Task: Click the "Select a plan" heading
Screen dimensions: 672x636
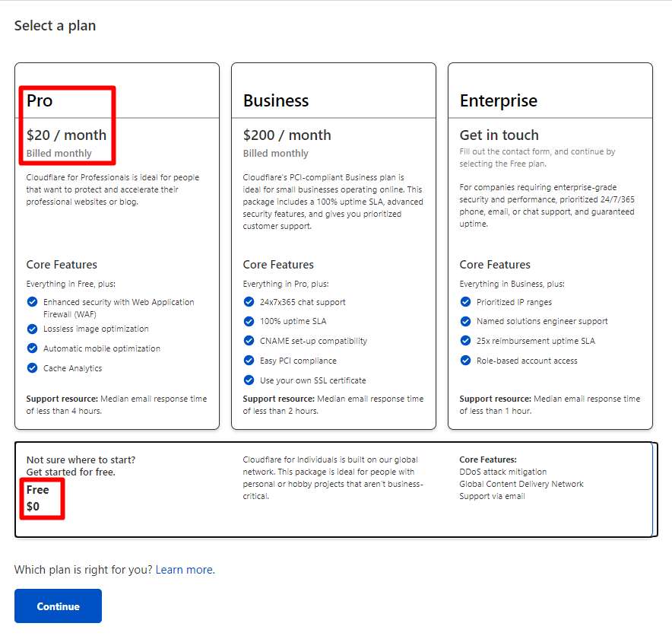Action: (55, 26)
